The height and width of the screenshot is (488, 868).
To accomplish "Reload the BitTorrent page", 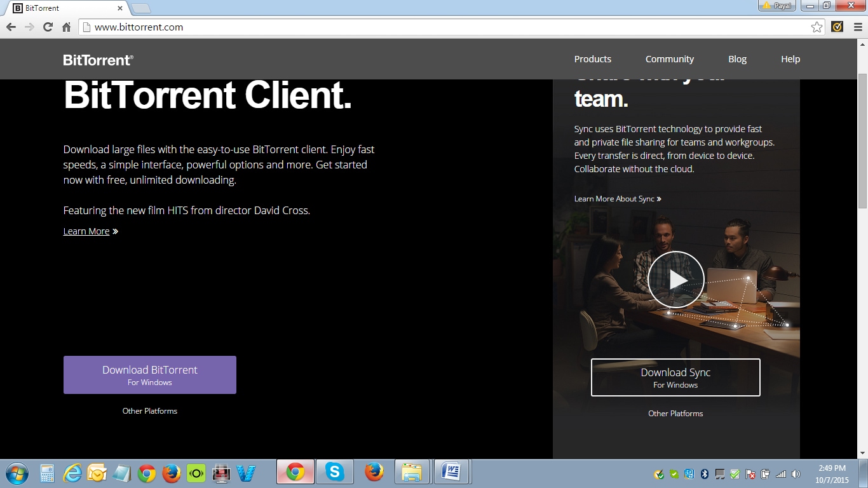I will [48, 27].
